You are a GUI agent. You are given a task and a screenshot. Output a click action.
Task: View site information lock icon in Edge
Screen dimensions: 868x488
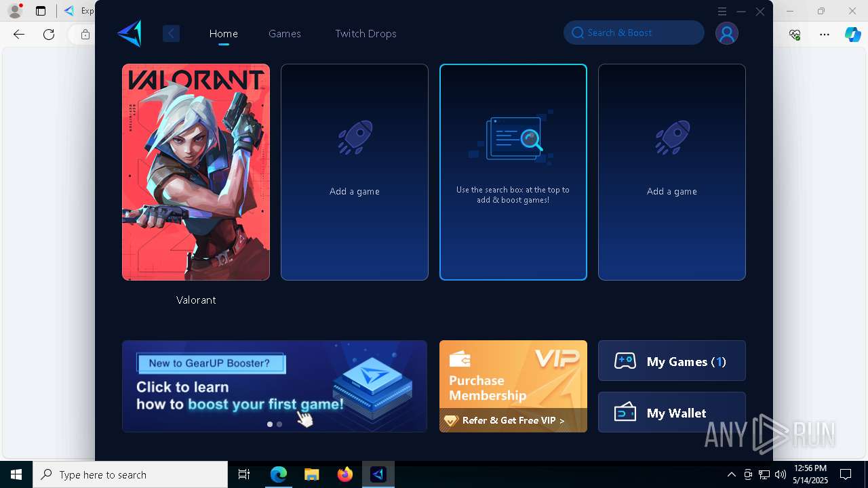(x=85, y=35)
